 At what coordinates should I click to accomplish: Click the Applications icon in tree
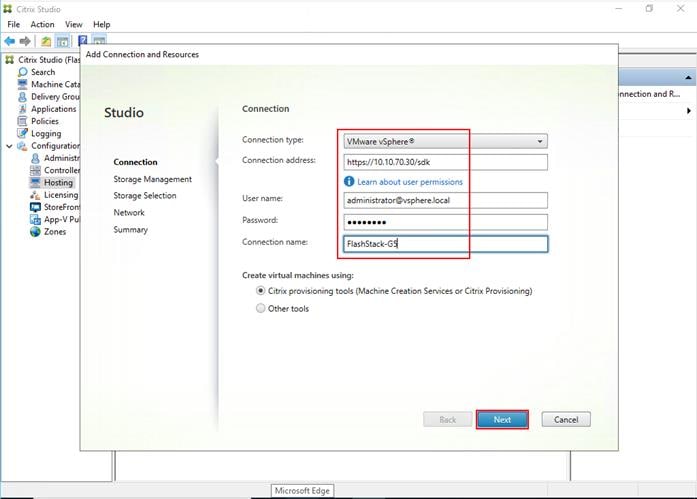click(x=23, y=109)
